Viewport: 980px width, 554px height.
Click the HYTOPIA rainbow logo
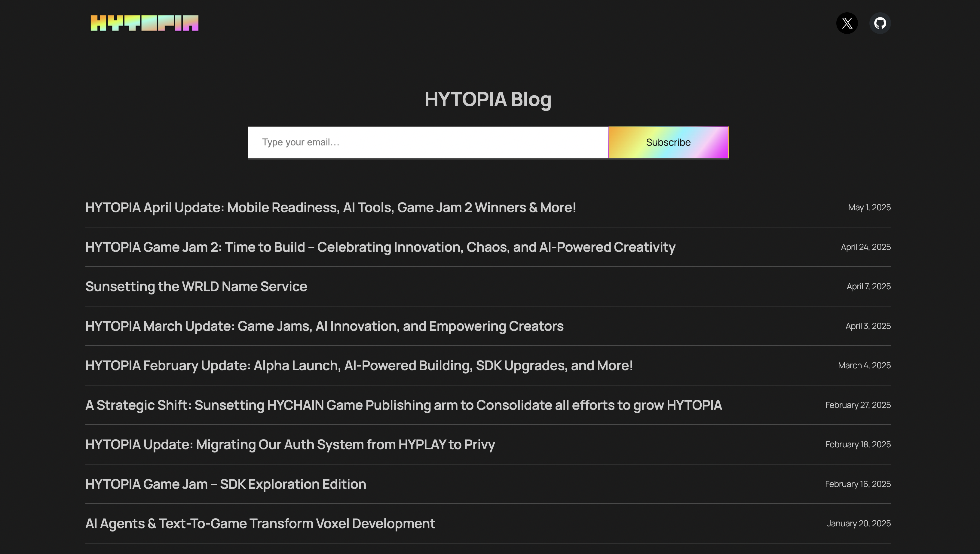tap(144, 23)
